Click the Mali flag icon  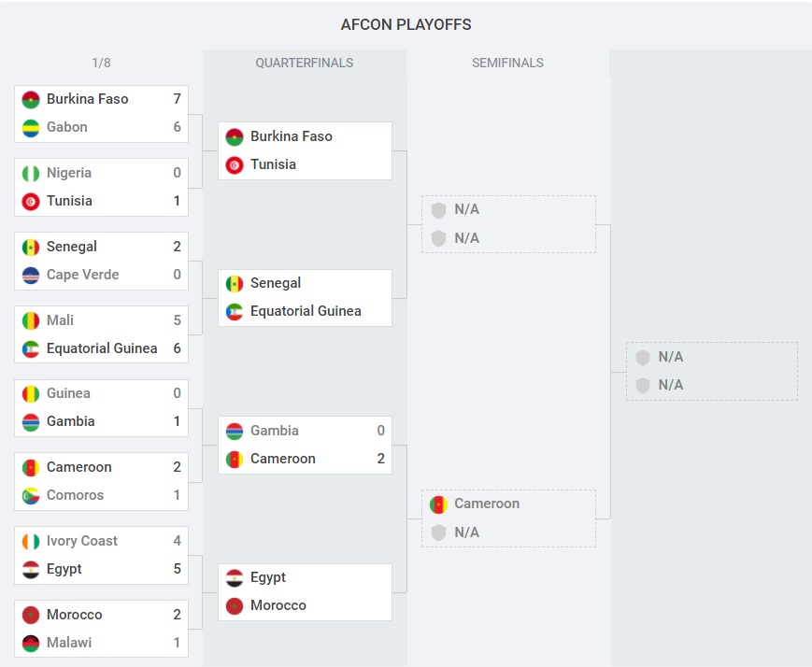coord(31,321)
